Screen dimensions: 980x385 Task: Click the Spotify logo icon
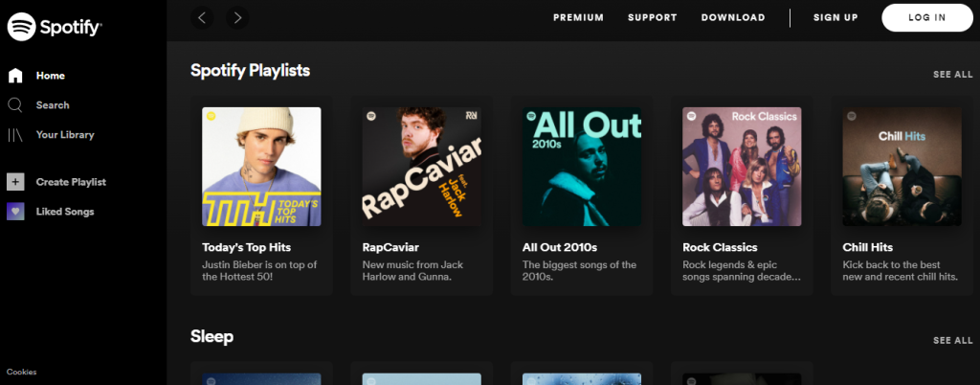(x=21, y=27)
